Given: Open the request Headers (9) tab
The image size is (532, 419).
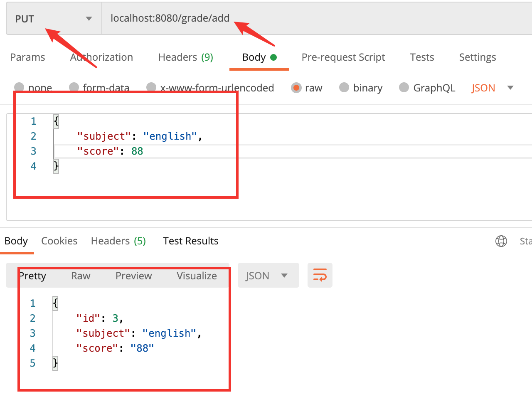Looking at the screenshot, I should click(x=185, y=57).
